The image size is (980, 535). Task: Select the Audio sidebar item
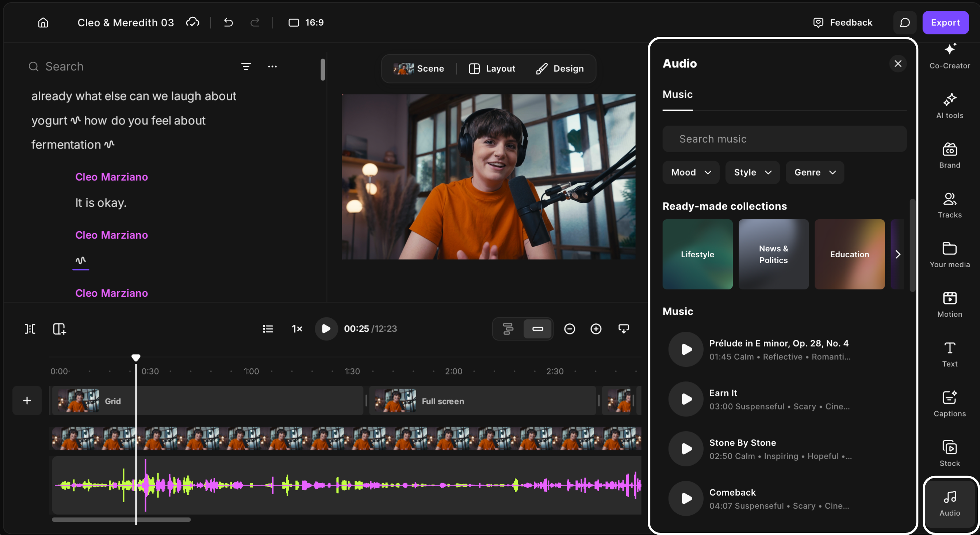950,504
